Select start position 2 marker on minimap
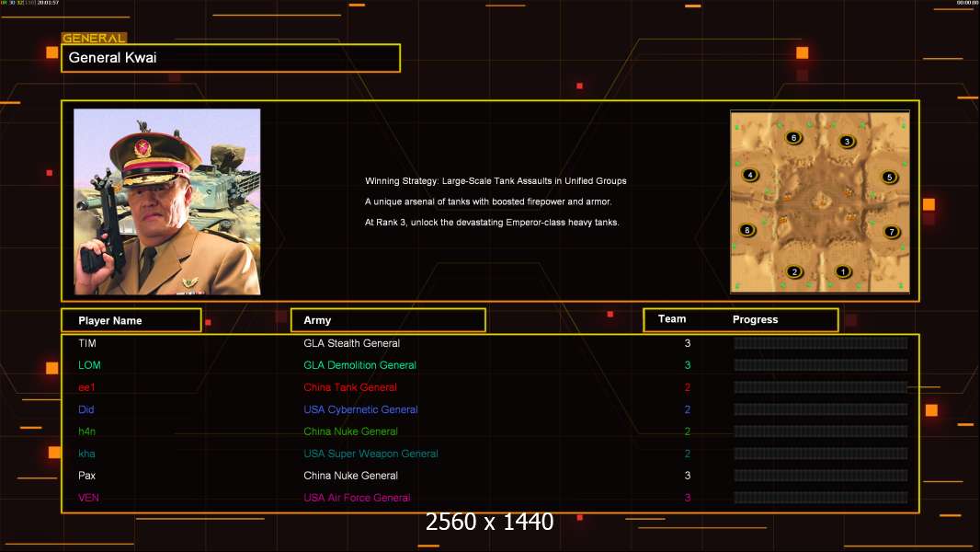This screenshot has width=980, height=552. click(x=795, y=271)
